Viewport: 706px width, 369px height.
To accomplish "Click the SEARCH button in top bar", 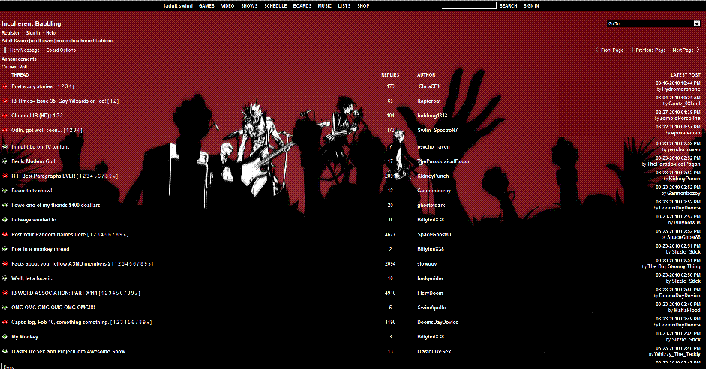I will point(508,6).
